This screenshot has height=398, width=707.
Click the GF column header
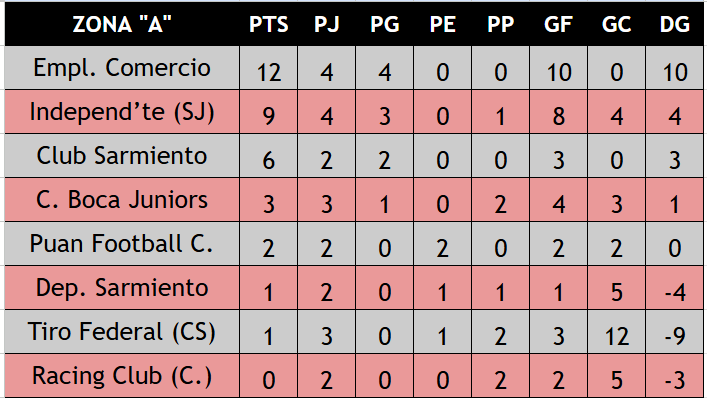point(558,24)
